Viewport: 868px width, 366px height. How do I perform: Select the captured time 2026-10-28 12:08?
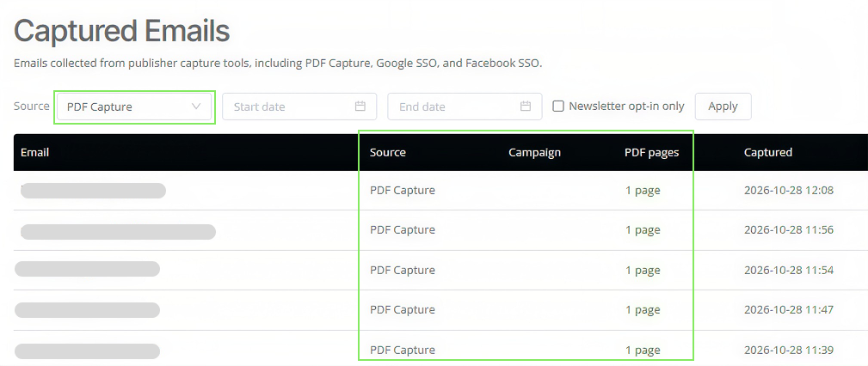tap(789, 190)
